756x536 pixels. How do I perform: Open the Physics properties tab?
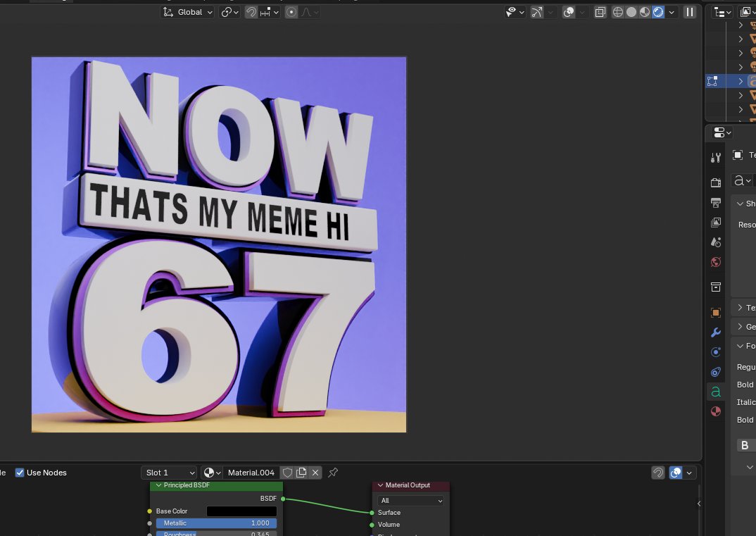click(716, 352)
